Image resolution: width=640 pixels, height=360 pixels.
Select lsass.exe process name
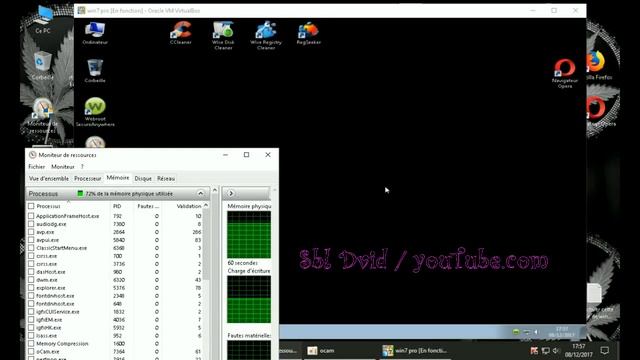pyautogui.click(x=47, y=336)
